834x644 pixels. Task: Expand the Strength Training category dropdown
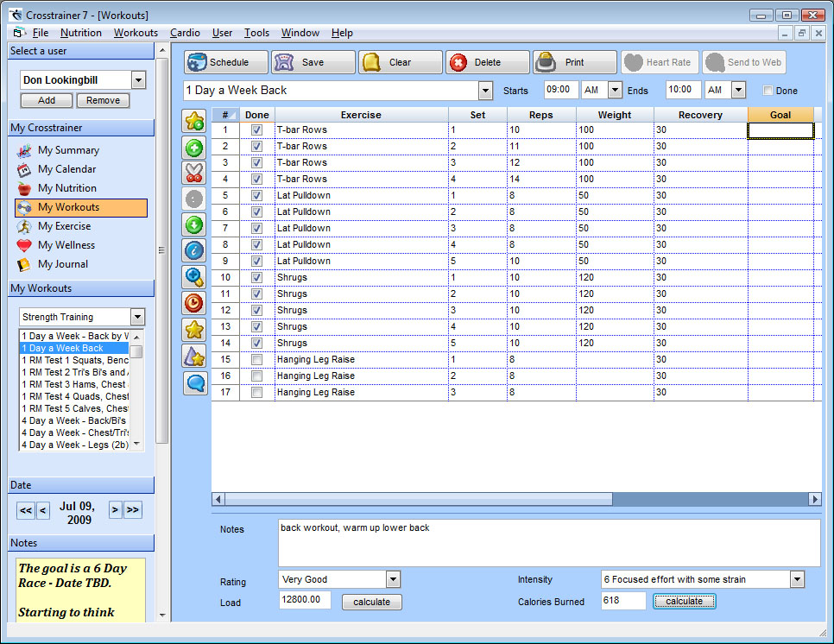137,317
